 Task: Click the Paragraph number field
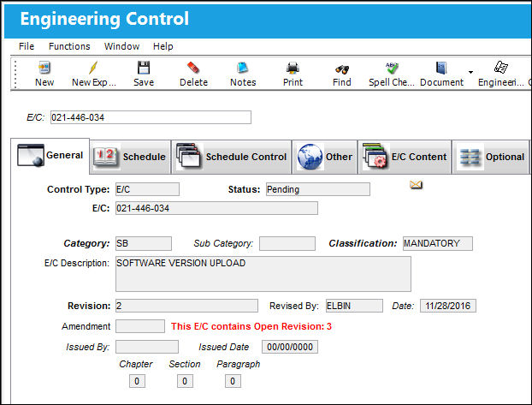pyautogui.click(x=233, y=381)
